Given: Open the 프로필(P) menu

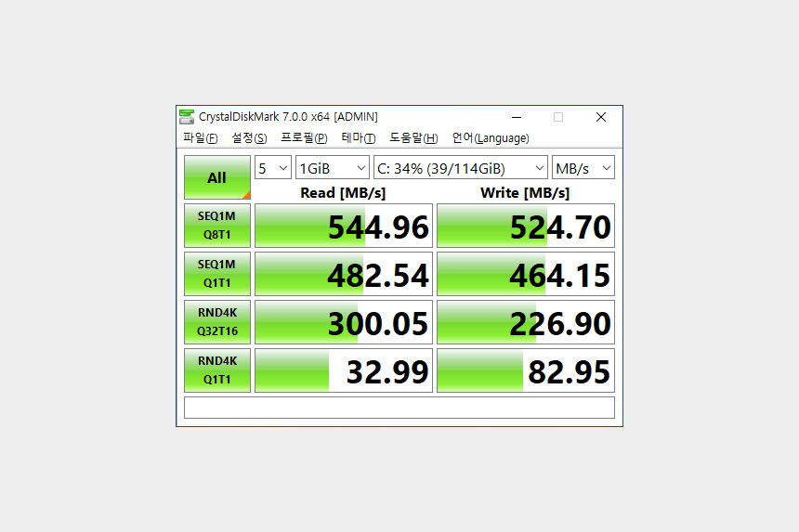Looking at the screenshot, I should [x=304, y=138].
